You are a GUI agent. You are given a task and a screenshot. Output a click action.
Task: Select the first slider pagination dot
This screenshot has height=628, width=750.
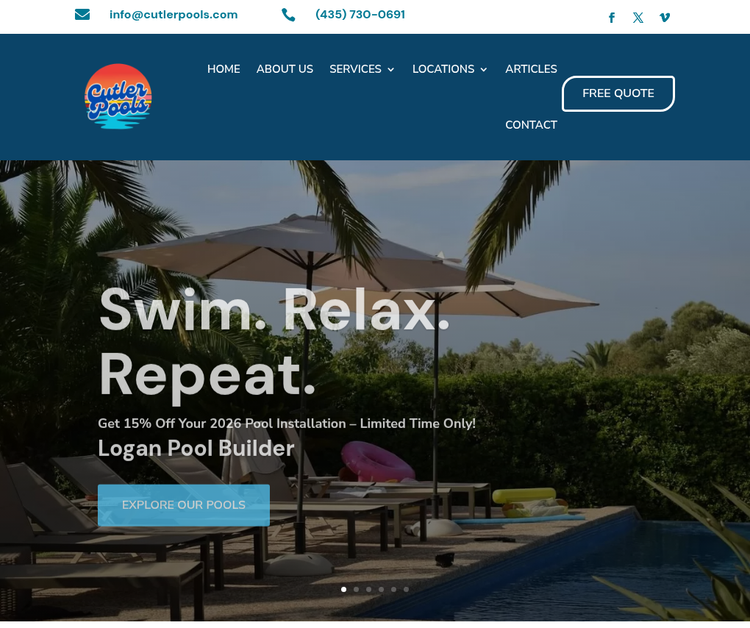pos(343,589)
